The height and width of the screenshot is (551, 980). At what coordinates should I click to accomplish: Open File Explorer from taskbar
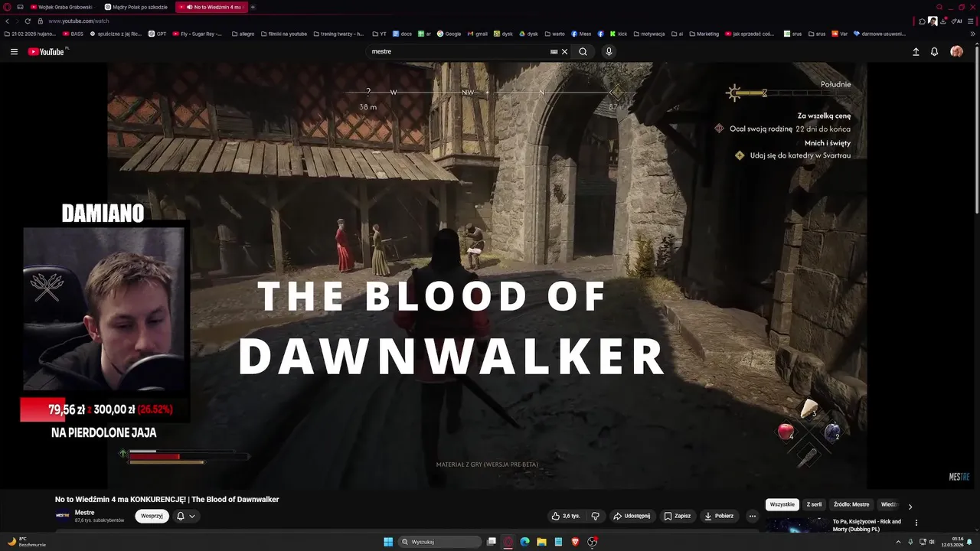tap(541, 542)
